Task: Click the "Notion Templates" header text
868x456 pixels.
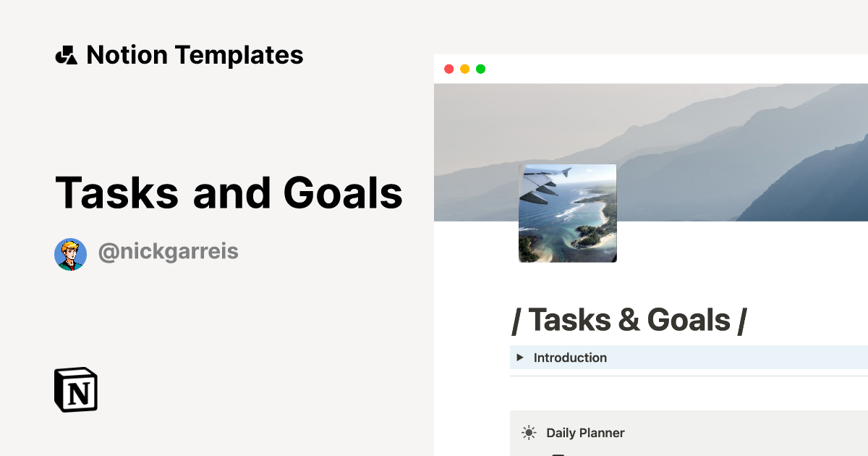Action: pyautogui.click(x=195, y=54)
